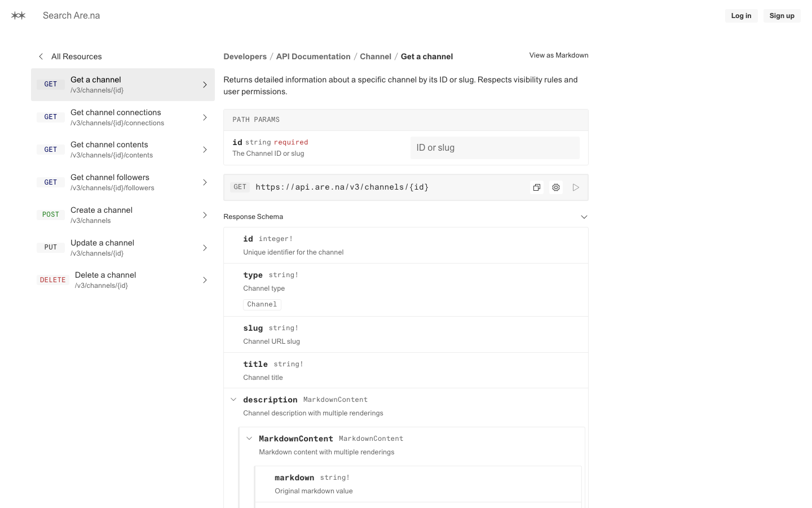
Task: Select Get a channel endpoint
Action: 123,85
